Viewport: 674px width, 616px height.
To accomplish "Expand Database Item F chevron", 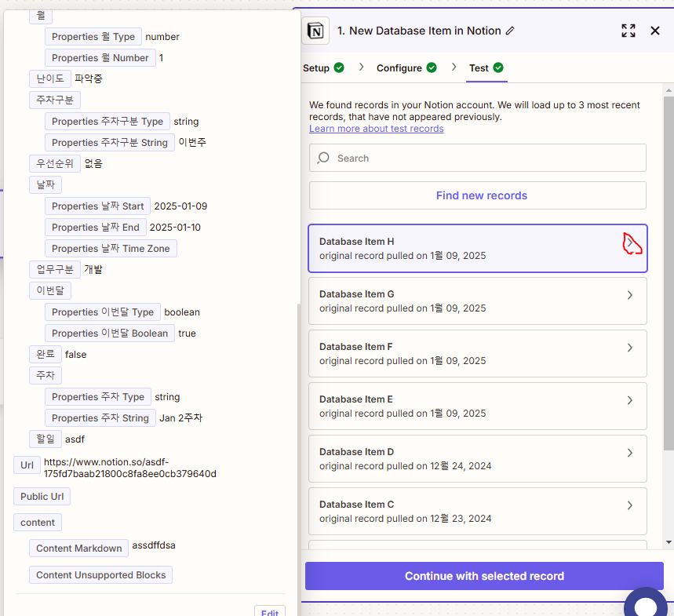I will click(x=630, y=348).
